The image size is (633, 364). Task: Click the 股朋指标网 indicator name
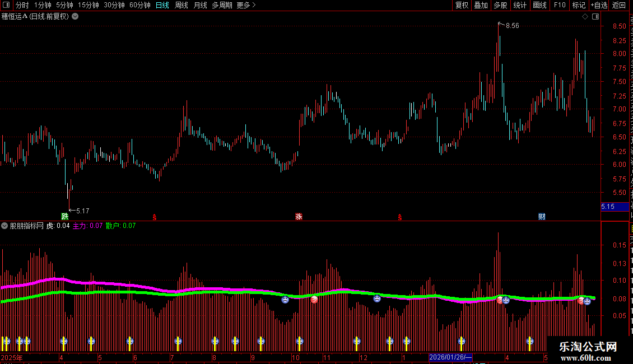click(x=27, y=226)
